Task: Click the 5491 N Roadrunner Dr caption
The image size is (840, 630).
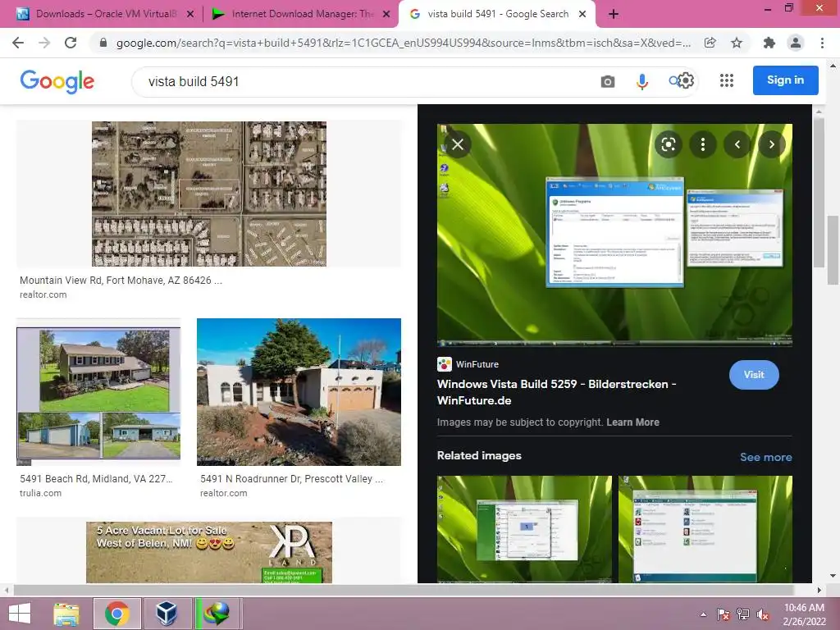Action: coord(291,479)
